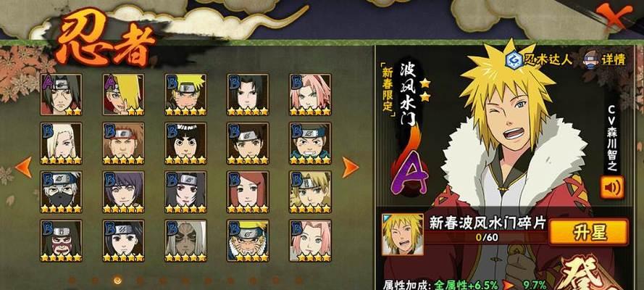Go to next ninja page with right arrow
Image resolution: width=644 pixels, height=290 pixels.
coord(351,167)
